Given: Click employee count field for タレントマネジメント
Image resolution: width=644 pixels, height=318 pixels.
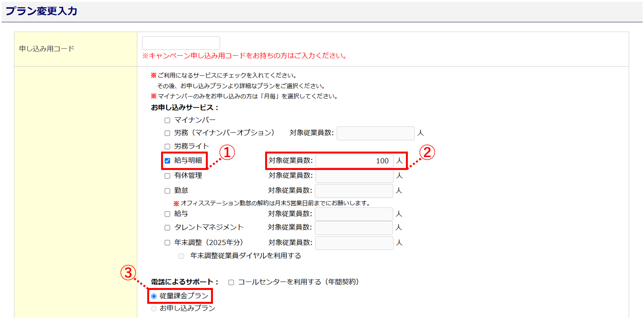Looking at the screenshot, I should [x=354, y=227].
